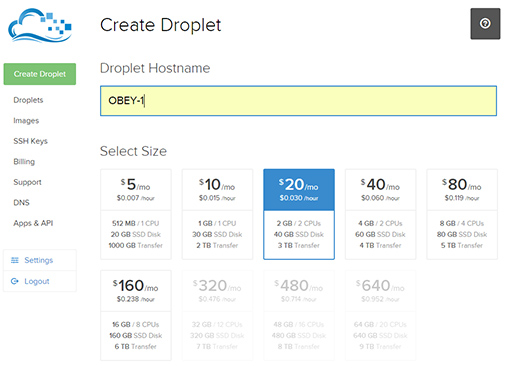The image size is (508, 387).
Task: Open the Images sidebar page
Action: (x=26, y=121)
